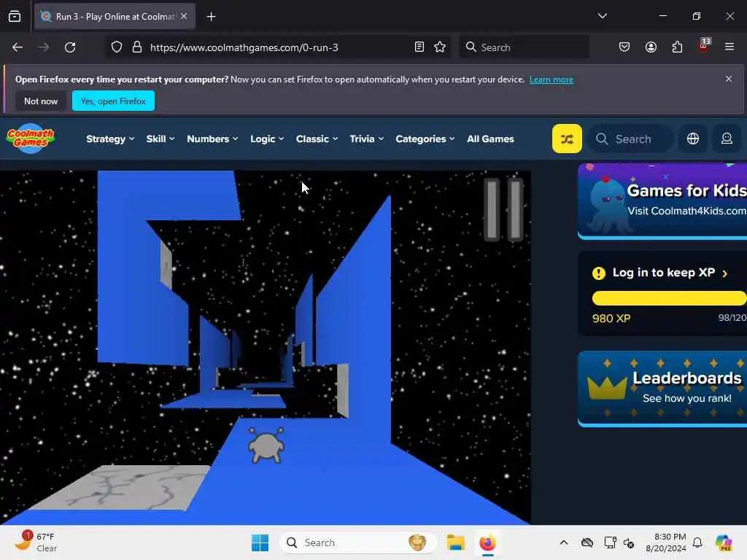Click the Firefox toolbar search box
Viewport: 747px width, 560px height.
[524, 47]
